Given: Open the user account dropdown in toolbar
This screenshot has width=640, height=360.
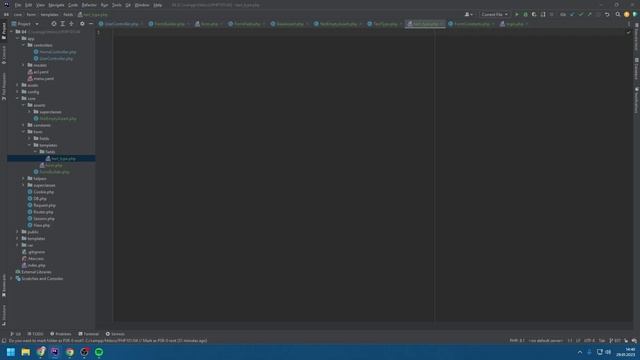Looking at the screenshot, I should coord(469,14).
